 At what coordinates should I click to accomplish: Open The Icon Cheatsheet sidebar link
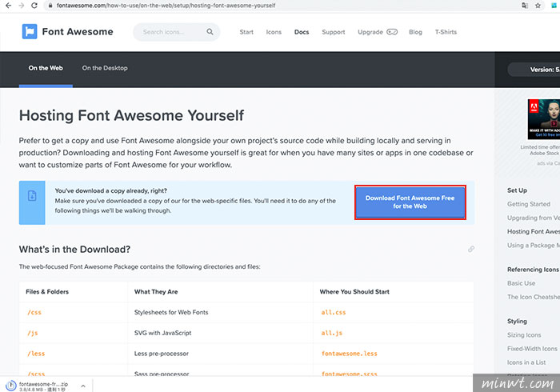534,297
